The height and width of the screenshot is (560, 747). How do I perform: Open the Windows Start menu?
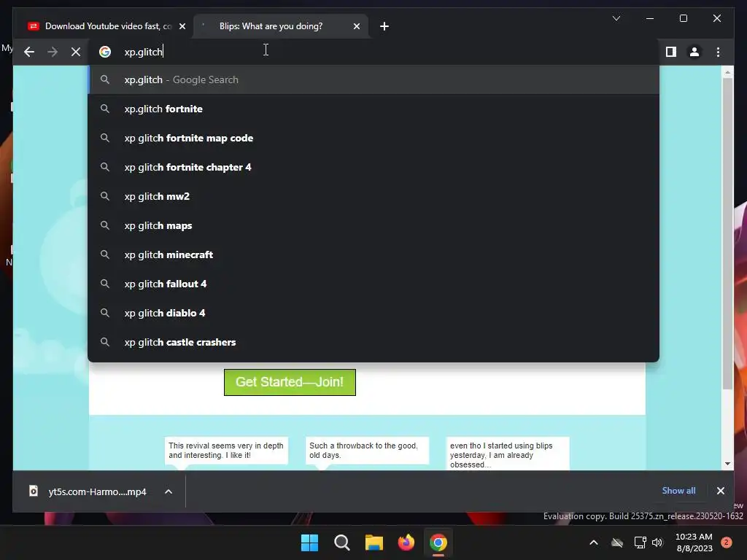tap(309, 542)
